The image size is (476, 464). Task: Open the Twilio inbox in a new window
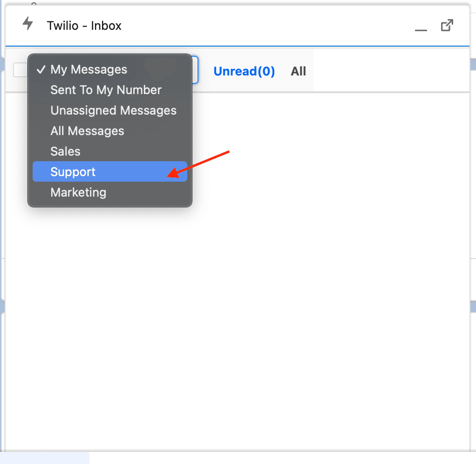coord(447,26)
